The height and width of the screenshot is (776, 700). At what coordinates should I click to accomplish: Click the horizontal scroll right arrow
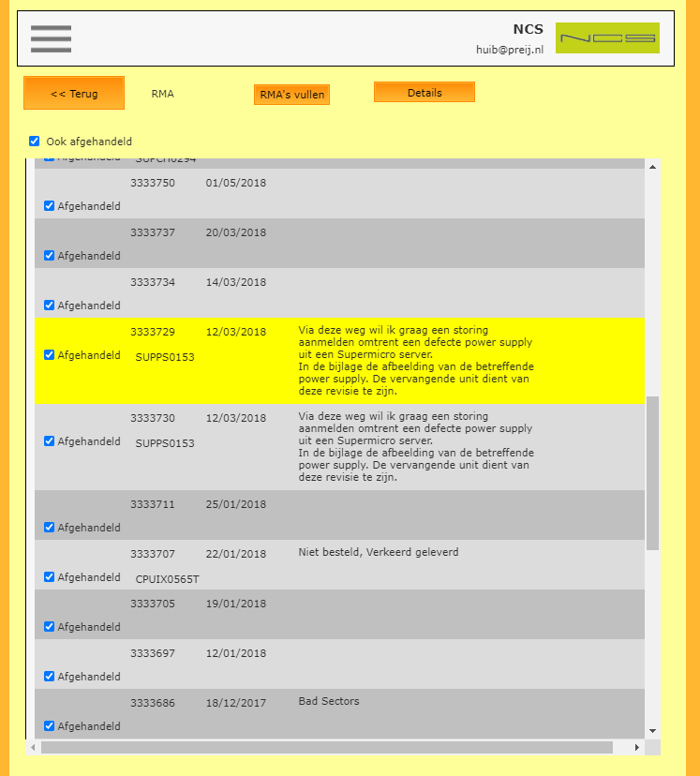[636, 747]
